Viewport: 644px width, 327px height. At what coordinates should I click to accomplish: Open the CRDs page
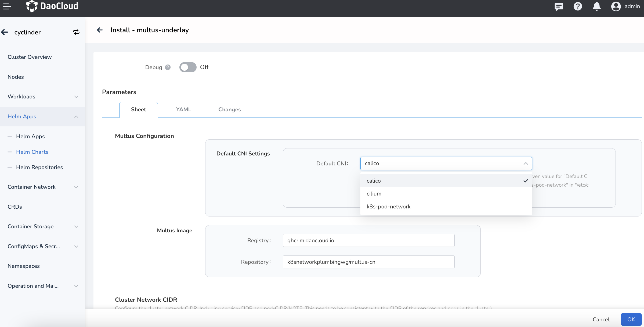coord(15,207)
